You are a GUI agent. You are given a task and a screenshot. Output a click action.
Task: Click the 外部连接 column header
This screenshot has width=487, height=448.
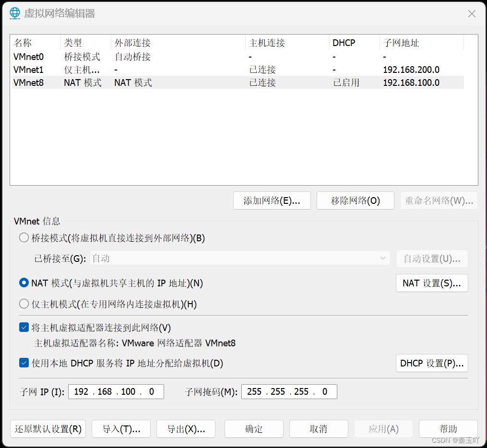coord(178,43)
